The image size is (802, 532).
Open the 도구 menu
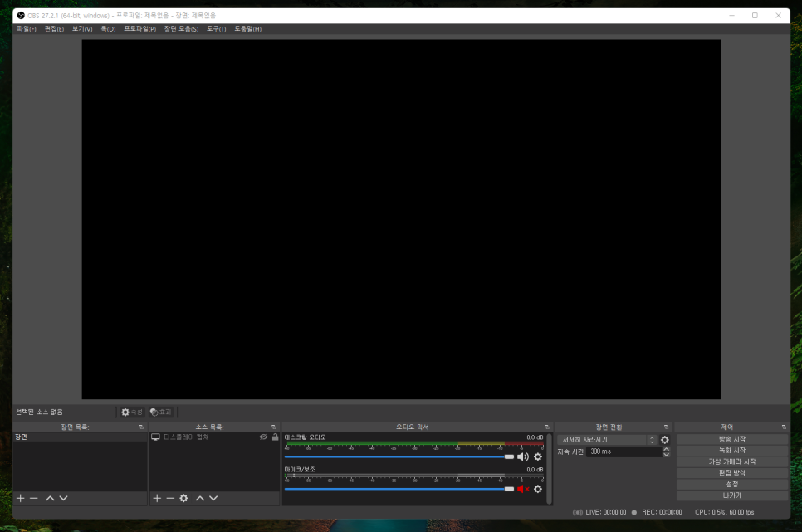pos(217,29)
